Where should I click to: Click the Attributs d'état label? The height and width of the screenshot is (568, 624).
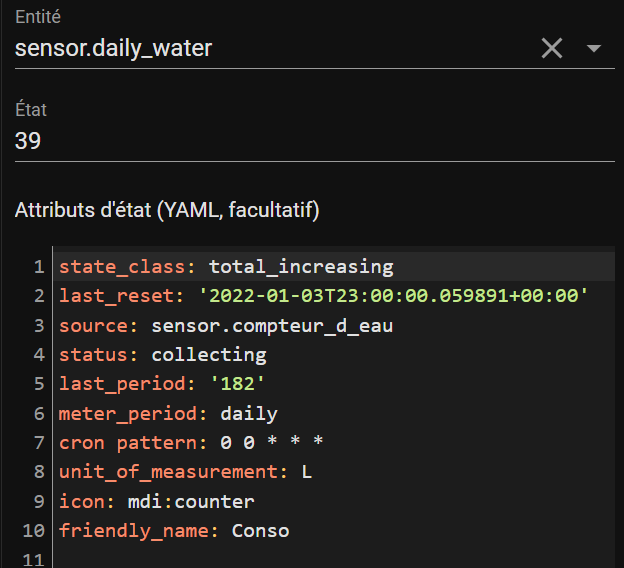click(167, 210)
